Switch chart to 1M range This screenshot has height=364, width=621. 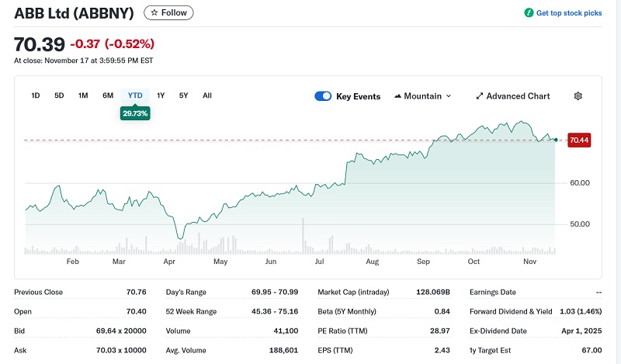tap(83, 95)
